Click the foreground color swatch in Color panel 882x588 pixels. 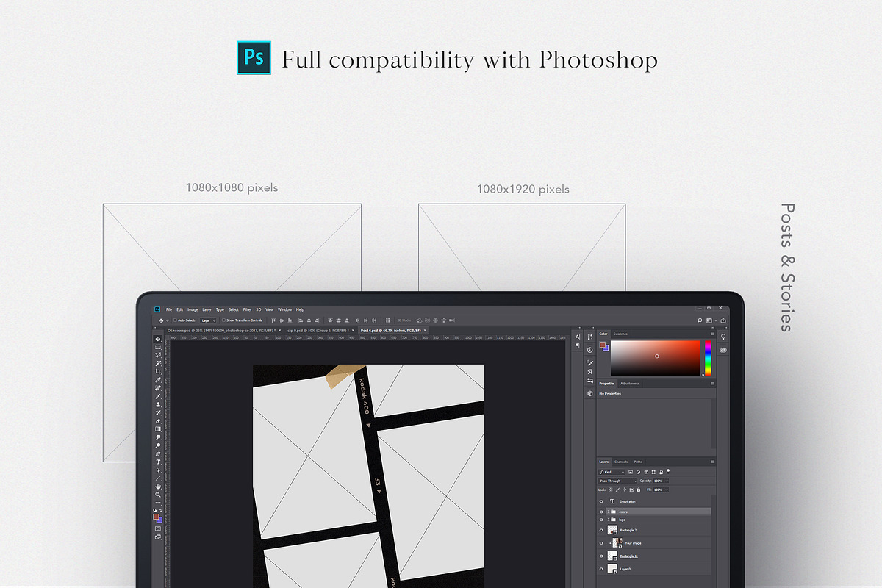pos(603,345)
